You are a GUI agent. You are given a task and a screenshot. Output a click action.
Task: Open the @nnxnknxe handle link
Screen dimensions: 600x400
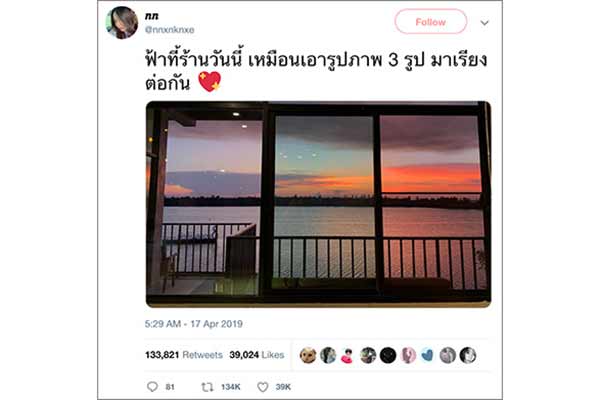(x=169, y=29)
